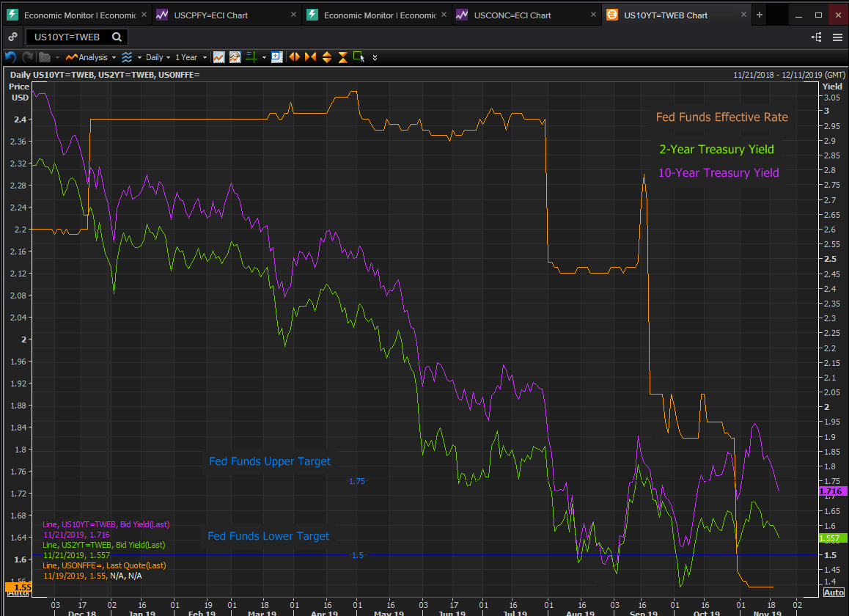
Task: Show more toolbar options via double chevron
Action: point(375,57)
